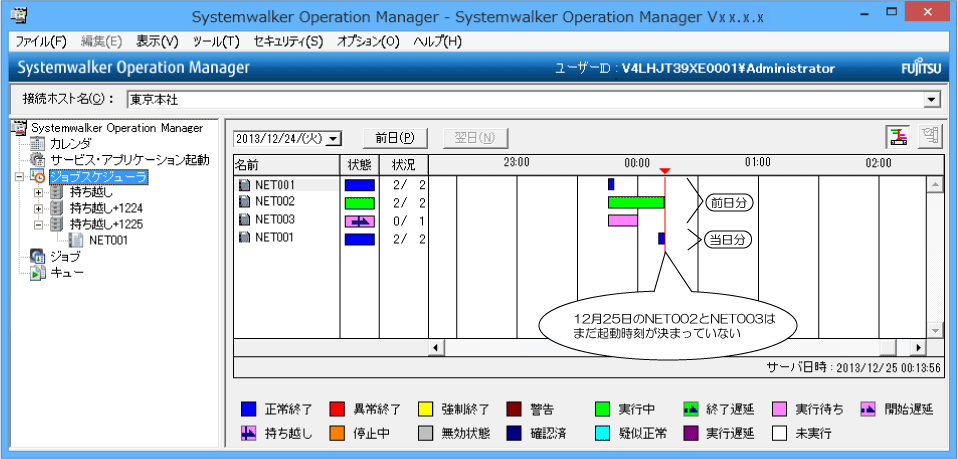Image resolution: width=958 pixels, height=459 pixels.
Task: Click the 正常終了 blue legend swatch
Action: pyautogui.click(x=249, y=409)
